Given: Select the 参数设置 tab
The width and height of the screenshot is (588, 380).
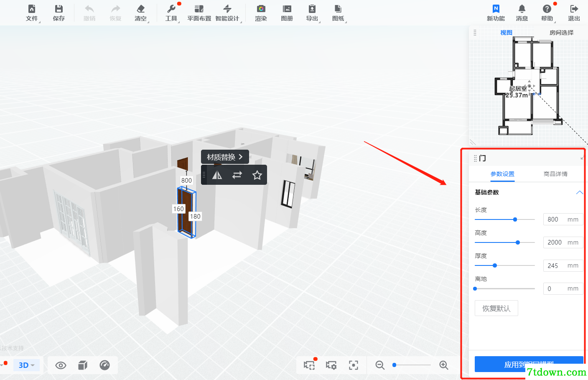Looking at the screenshot, I should (502, 174).
